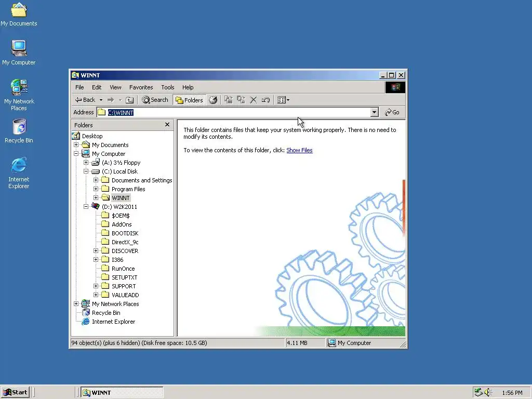Screen dimensions: 532x399
Task: Click the 1:56 PM taskbar clock
Action: click(x=512, y=393)
